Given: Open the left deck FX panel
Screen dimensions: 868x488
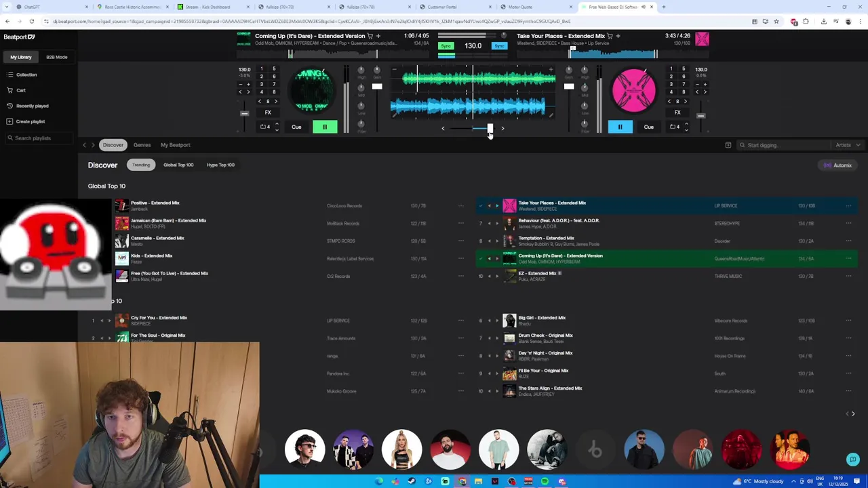Looking at the screenshot, I should coord(268,113).
